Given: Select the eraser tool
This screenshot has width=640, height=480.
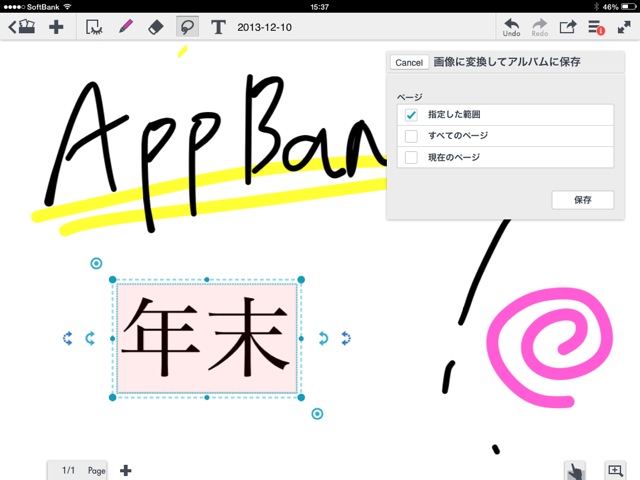Looking at the screenshot, I should pos(156,27).
